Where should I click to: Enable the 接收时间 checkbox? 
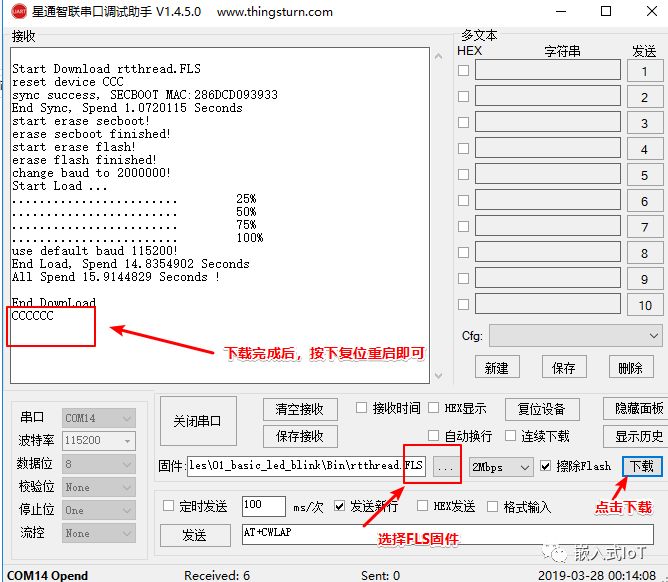tap(362, 408)
